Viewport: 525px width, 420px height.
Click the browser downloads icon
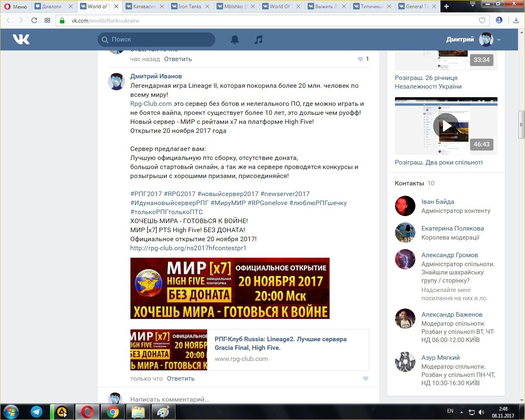[x=516, y=20]
